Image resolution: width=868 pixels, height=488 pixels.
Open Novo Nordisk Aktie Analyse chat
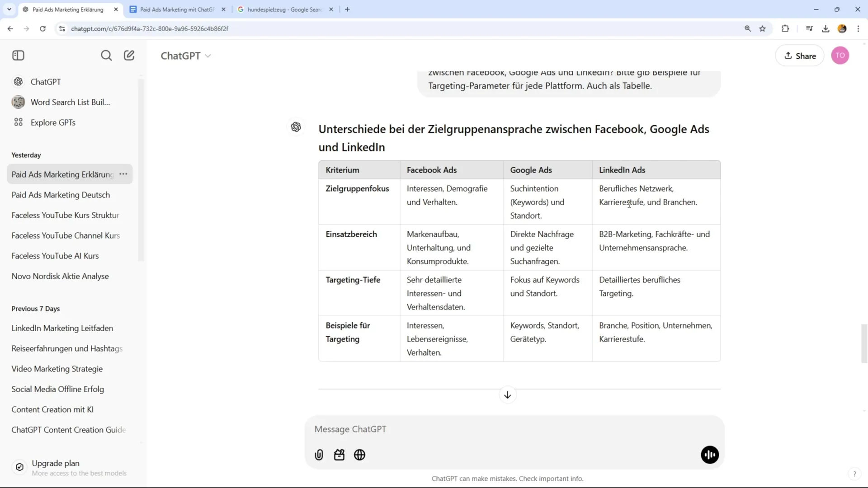(x=70, y=276)
